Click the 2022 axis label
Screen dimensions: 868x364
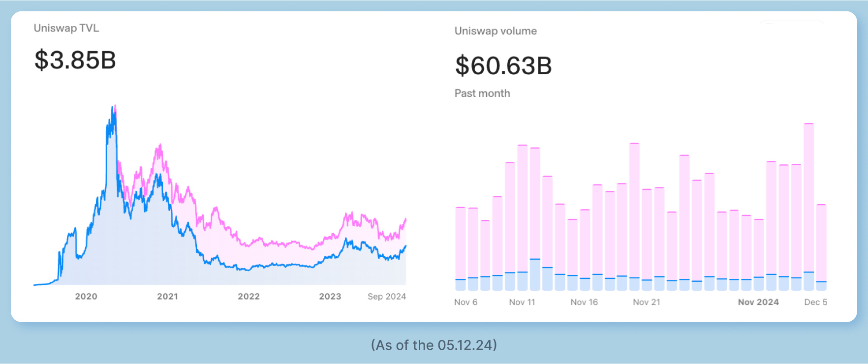(x=248, y=296)
